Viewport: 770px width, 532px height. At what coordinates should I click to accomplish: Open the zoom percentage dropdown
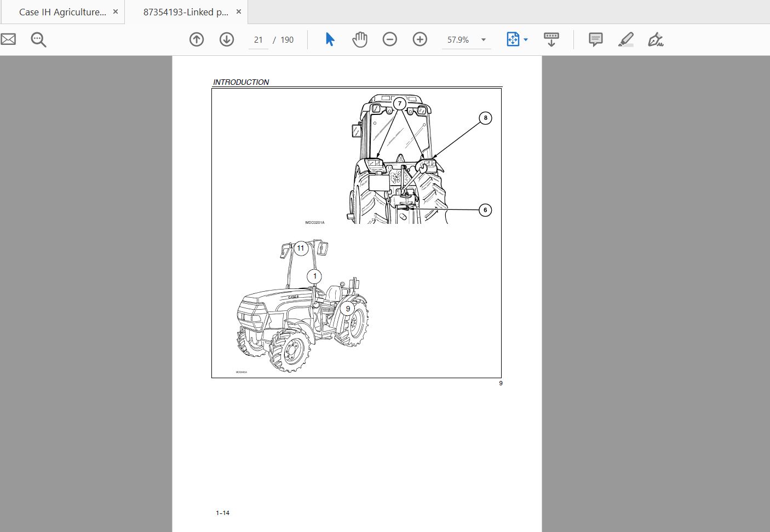[x=482, y=39]
